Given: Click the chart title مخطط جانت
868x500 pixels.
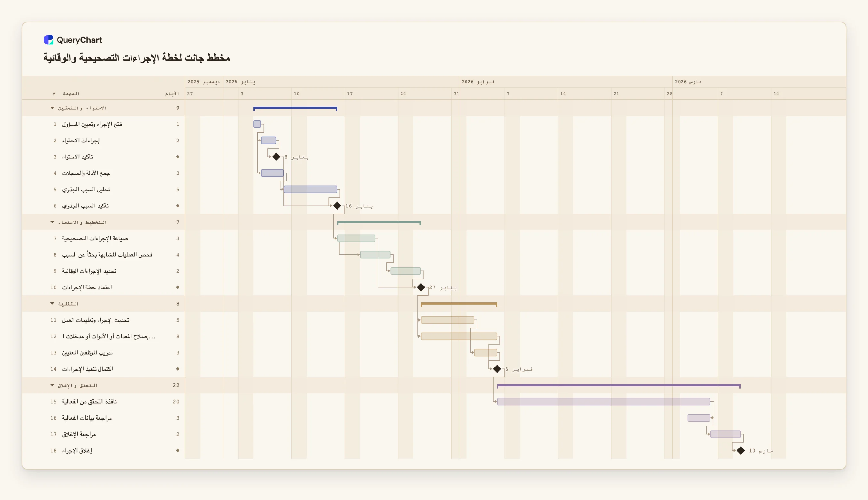Looking at the screenshot, I should 137,58.
